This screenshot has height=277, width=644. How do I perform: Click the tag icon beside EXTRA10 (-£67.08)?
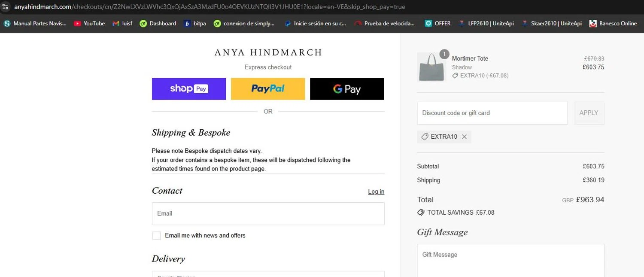pyautogui.click(x=455, y=76)
